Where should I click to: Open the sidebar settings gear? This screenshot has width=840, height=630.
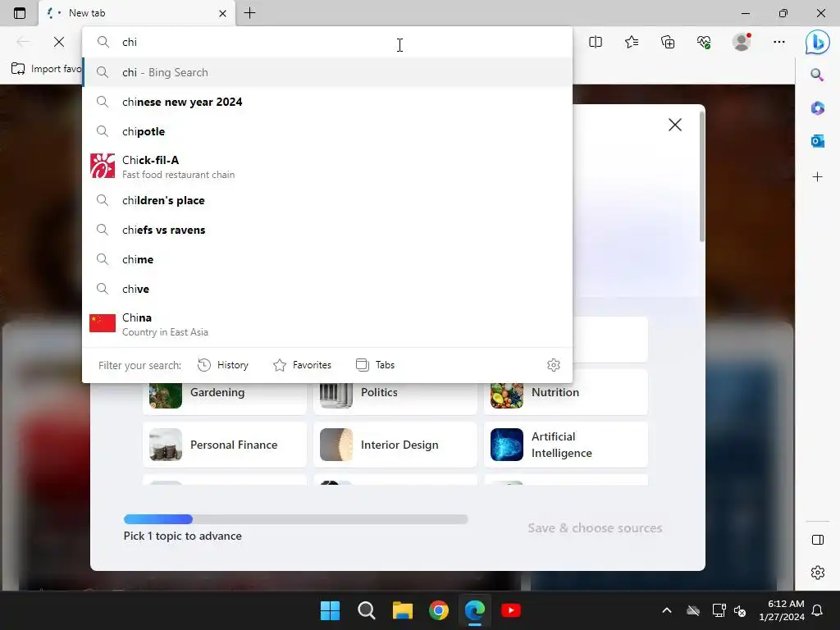[x=818, y=572]
